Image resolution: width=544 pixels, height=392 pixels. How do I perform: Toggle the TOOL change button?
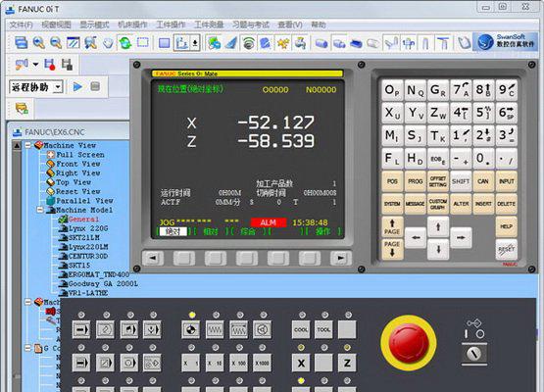[x=323, y=329]
